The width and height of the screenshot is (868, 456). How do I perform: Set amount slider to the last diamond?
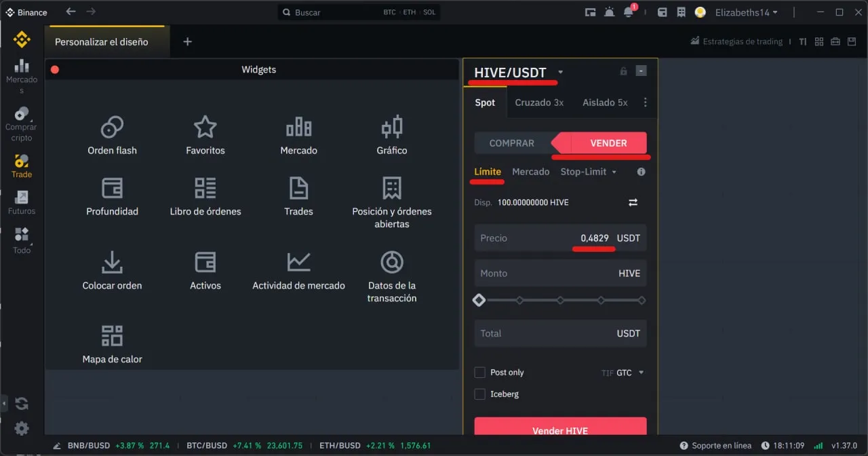tap(642, 300)
